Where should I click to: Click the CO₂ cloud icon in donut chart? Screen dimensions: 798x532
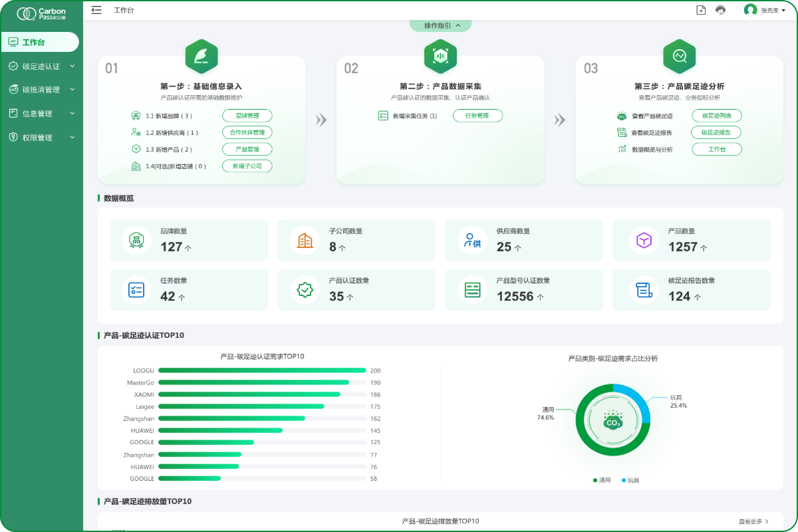click(612, 421)
